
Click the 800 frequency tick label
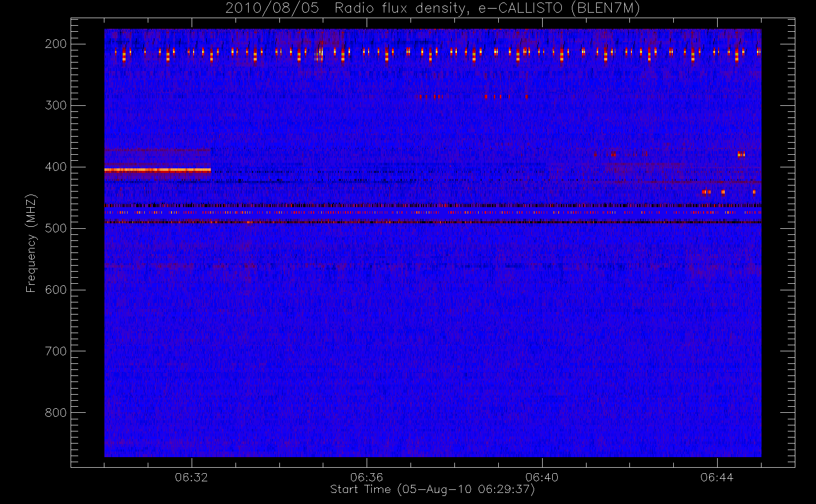56,413
